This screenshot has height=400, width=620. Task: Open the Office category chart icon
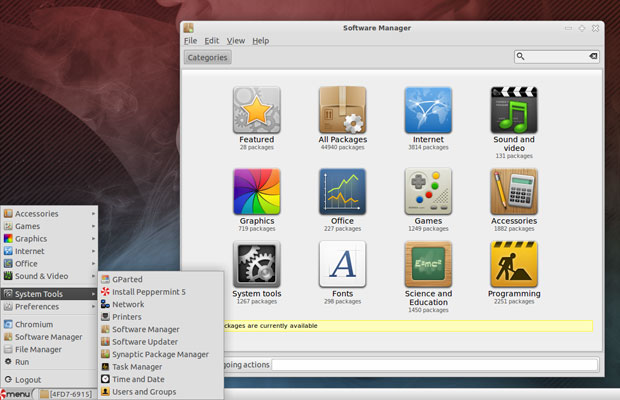(x=342, y=192)
